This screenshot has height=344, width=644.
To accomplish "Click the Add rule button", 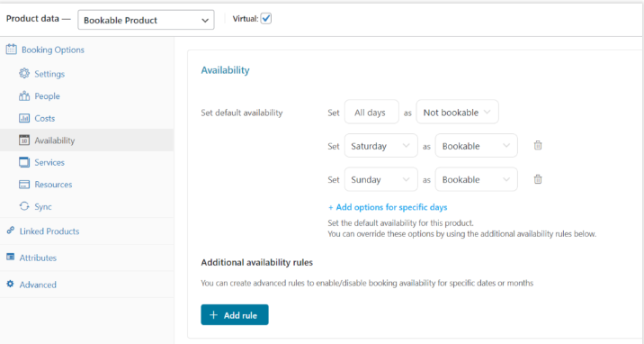I will coord(235,315).
